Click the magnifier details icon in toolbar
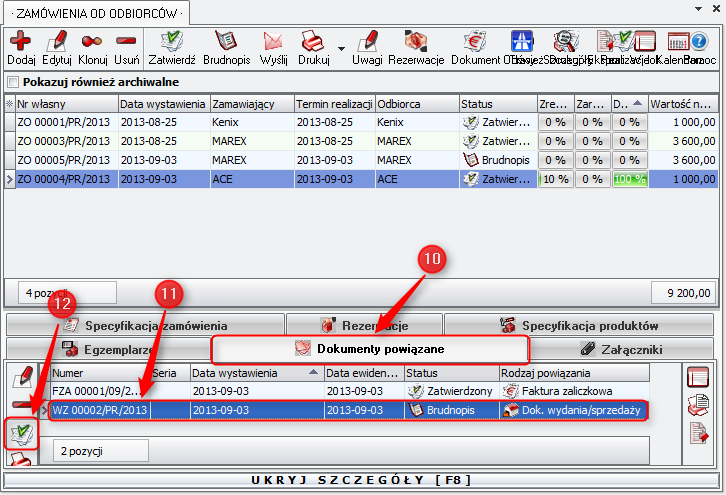The width and height of the screenshot is (726, 495). click(x=565, y=41)
